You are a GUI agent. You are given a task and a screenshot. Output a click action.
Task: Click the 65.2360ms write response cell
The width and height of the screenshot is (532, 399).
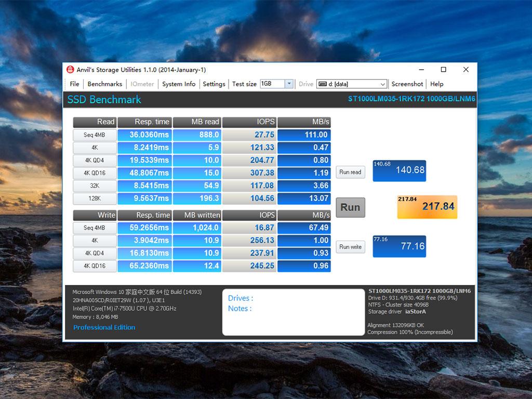pyautogui.click(x=145, y=266)
